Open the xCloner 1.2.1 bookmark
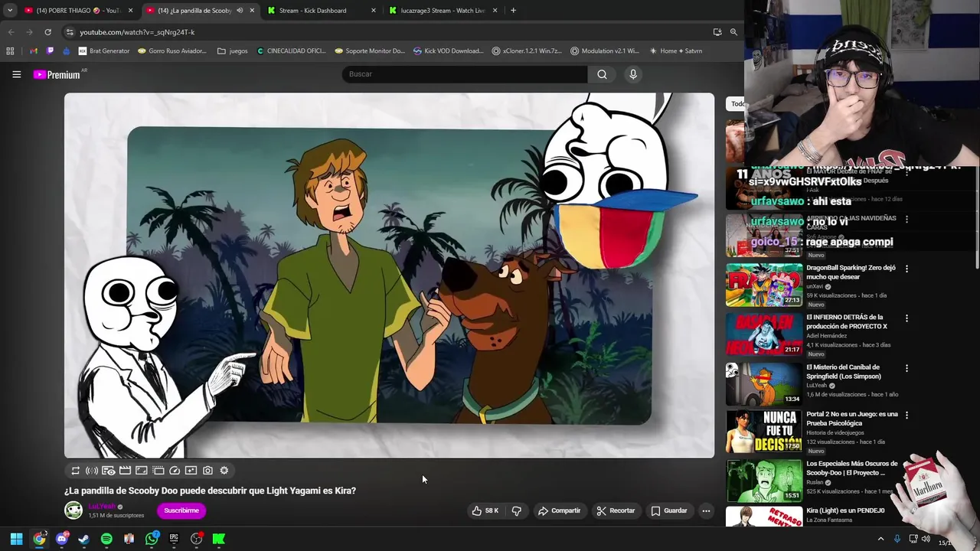The width and height of the screenshot is (980, 551). click(x=527, y=51)
